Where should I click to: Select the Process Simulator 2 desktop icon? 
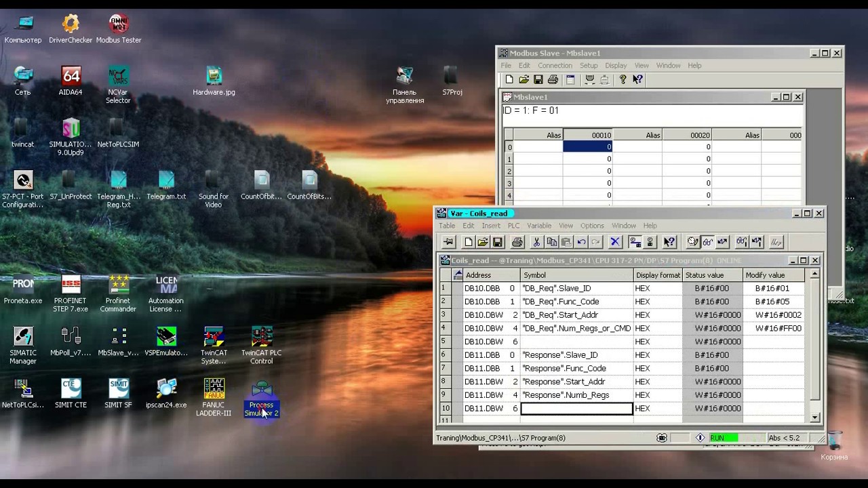pos(262,398)
